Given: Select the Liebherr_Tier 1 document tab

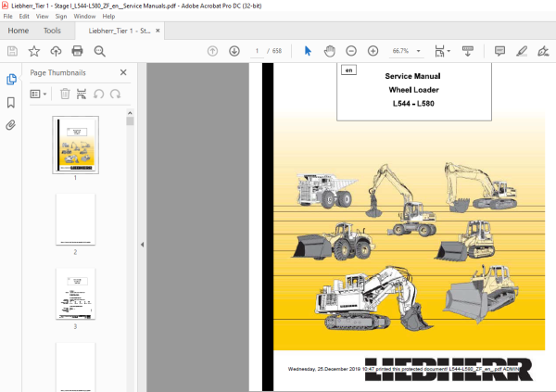Looking at the screenshot, I should pos(120,31).
